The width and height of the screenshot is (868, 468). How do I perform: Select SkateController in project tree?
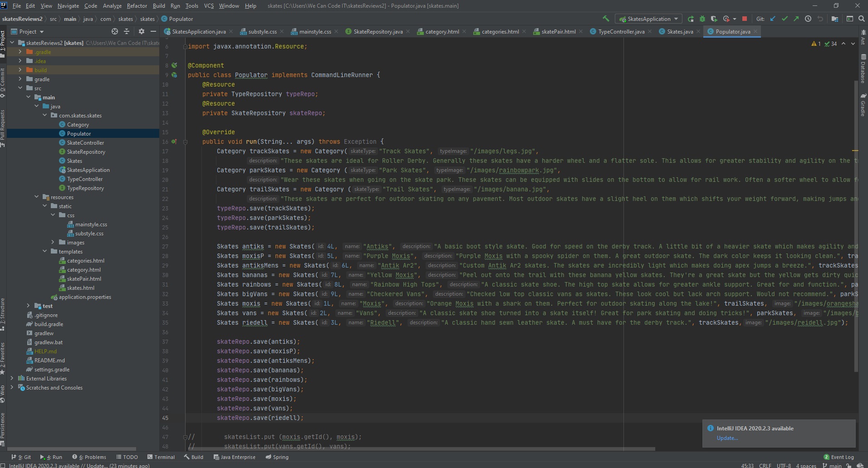[x=85, y=142]
